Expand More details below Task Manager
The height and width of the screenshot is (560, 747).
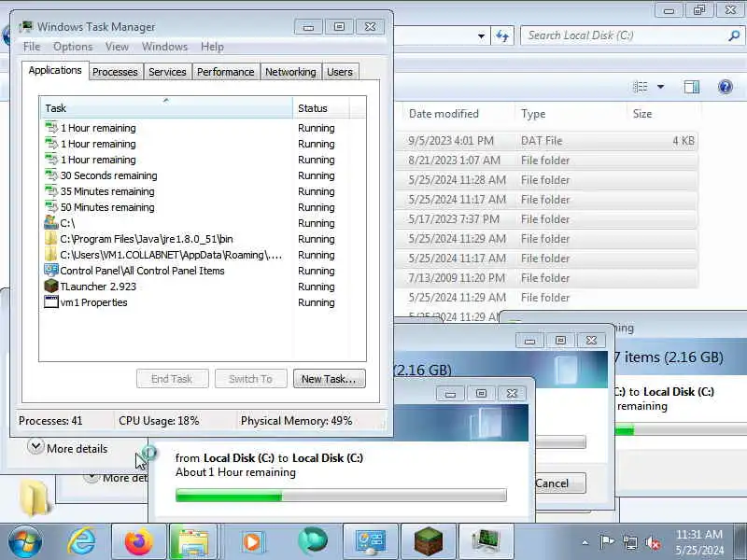pos(67,448)
